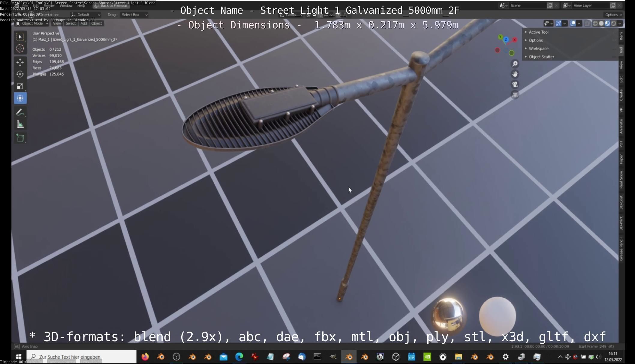Image resolution: width=635 pixels, height=364 pixels.
Task: Switch perspective/orthographic with grid icon
Action: coord(515,95)
